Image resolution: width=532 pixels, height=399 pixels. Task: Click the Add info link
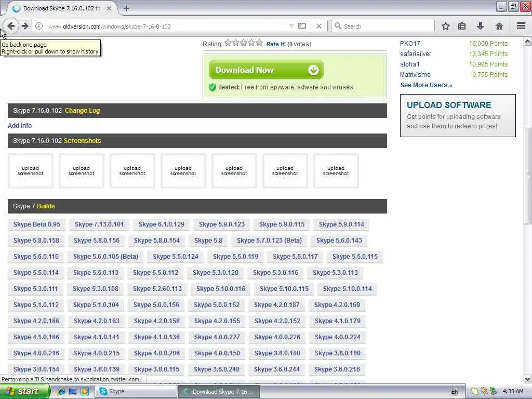tap(20, 126)
